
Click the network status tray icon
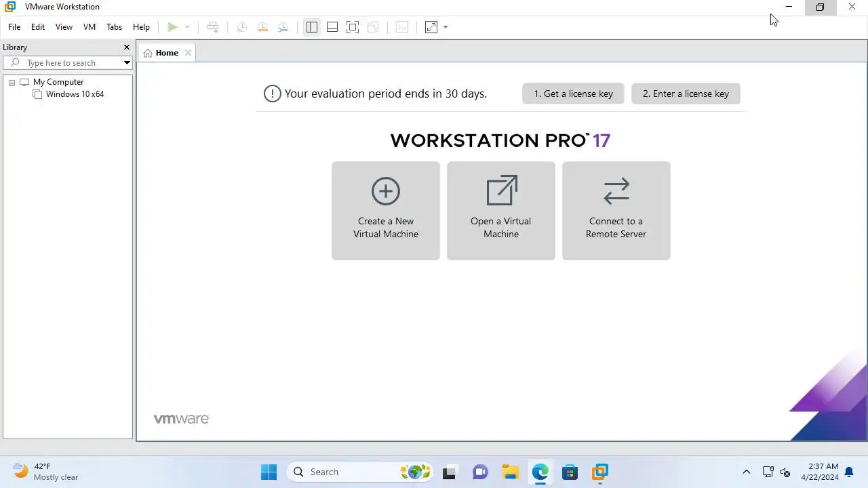point(768,472)
